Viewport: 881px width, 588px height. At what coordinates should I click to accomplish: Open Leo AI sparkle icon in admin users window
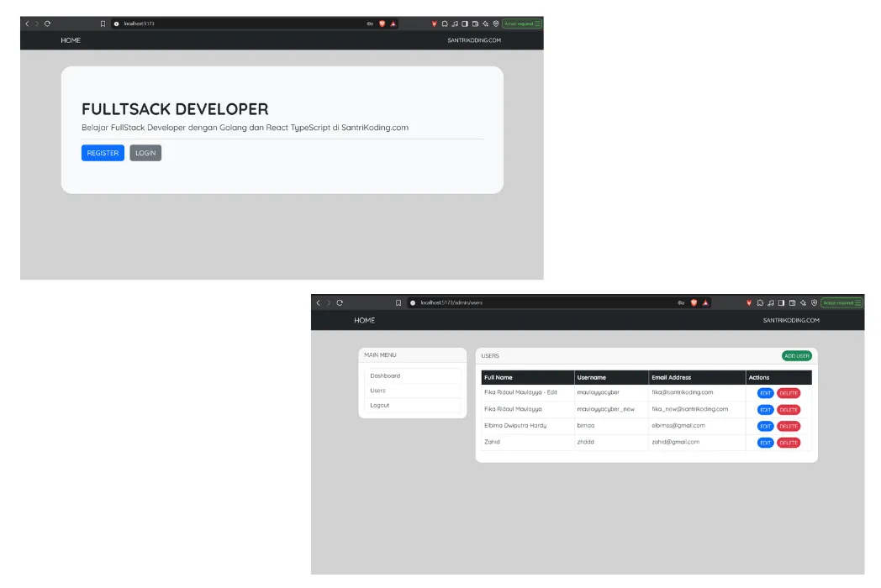pyautogui.click(x=803, y=302)
